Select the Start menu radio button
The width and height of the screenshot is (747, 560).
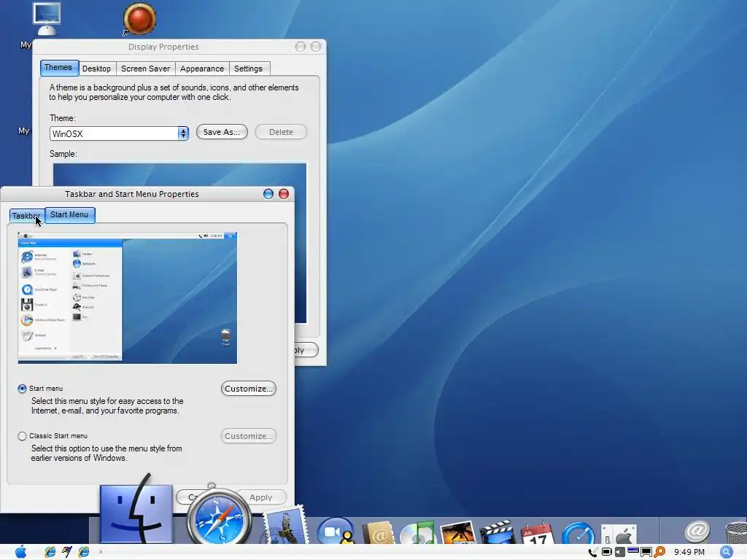point(22,389)
